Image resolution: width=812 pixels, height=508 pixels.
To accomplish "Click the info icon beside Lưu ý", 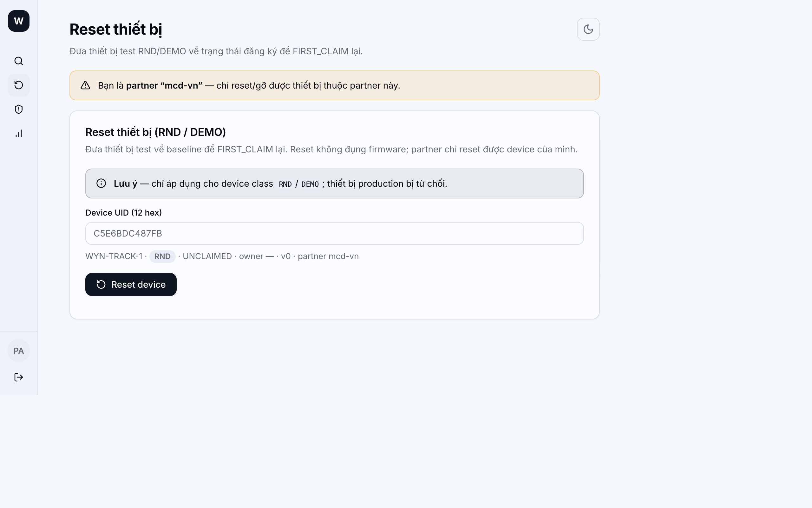I will [101, 183].
